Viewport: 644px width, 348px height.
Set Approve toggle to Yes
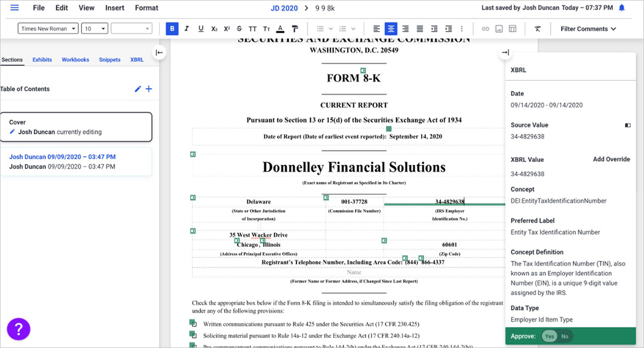pyautogui.click(x=549, y=336)
